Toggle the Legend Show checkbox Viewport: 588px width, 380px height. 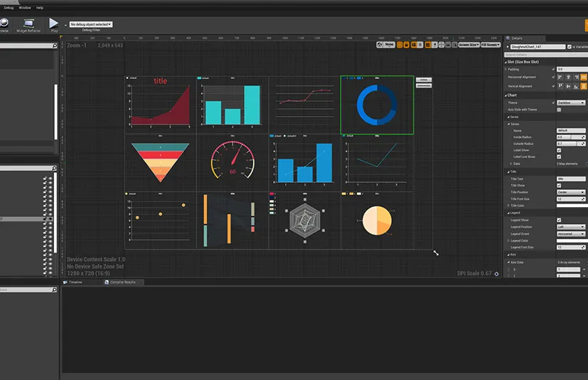[559, 220]
